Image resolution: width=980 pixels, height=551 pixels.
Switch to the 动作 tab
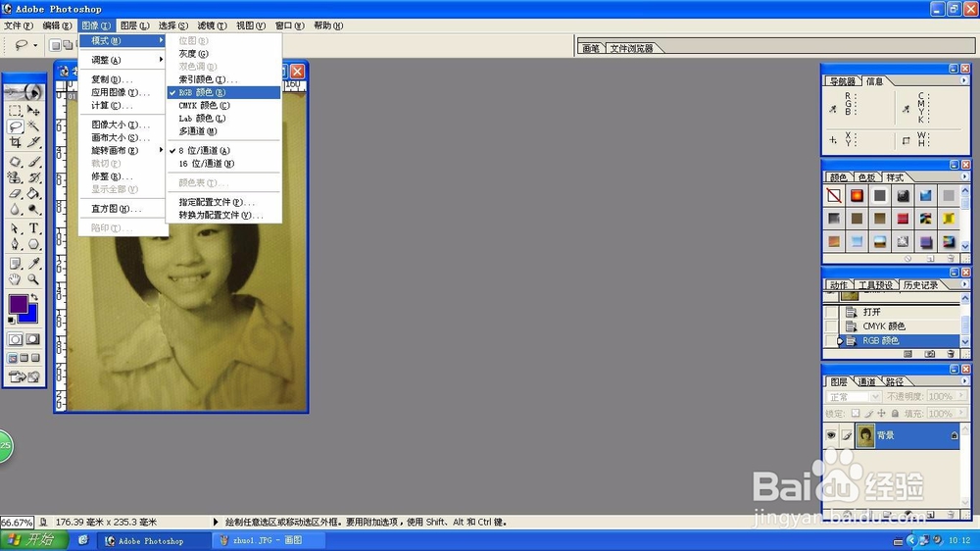click(x=839, y=285)
